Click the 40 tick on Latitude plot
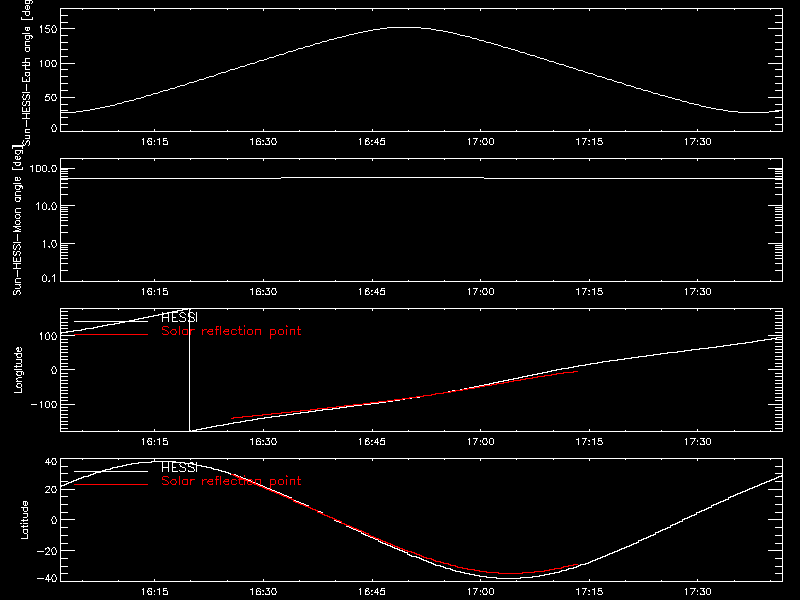 (52, 462)
